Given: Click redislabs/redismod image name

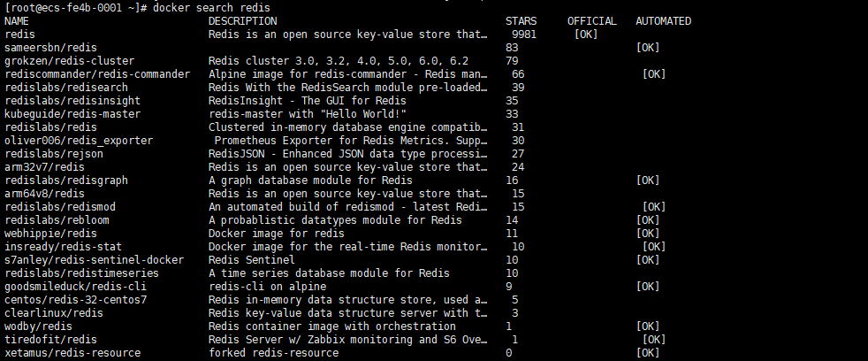Looking at the screenshot, I should (x=60, y=207).
